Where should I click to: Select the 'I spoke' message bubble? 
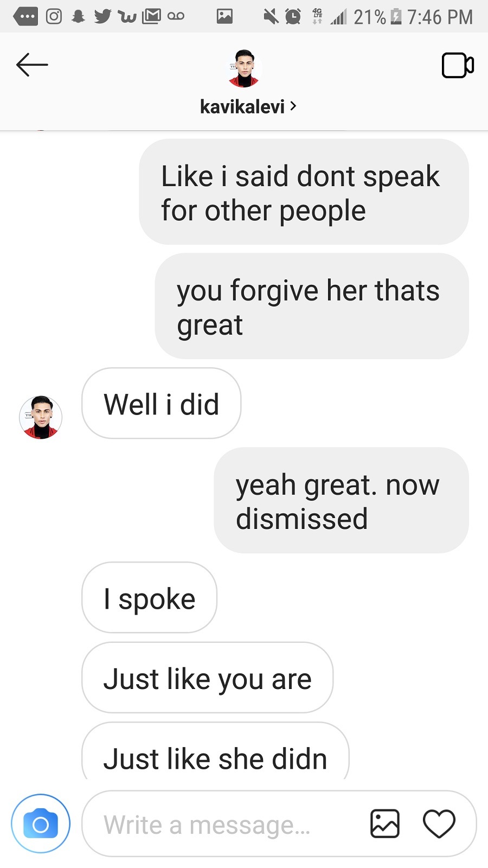click(x=149, y=597)
